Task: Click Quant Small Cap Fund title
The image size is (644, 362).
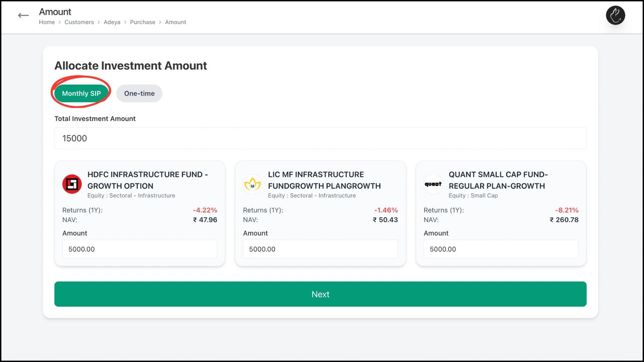Action: click(498, 180)
